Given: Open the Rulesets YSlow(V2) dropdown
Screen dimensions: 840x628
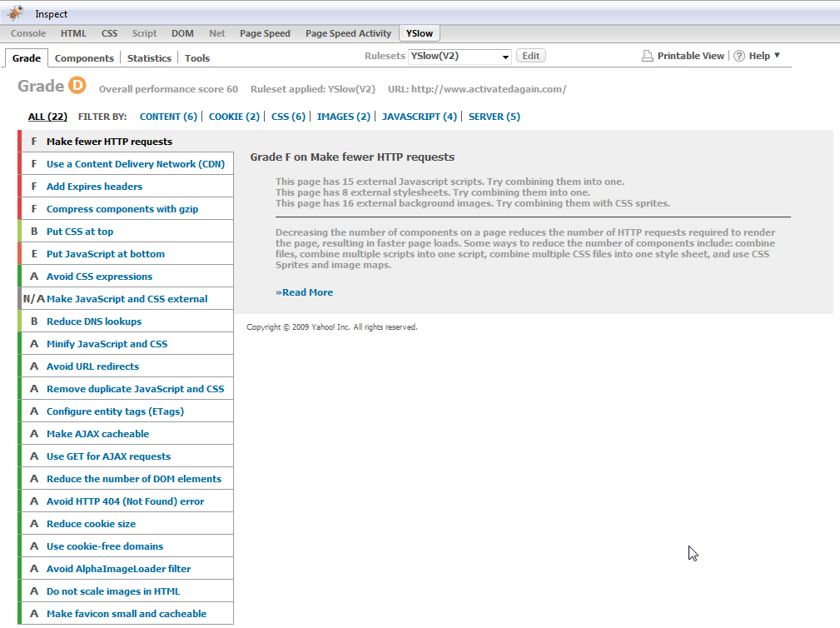Looking at the screenshot, I should [460, 57].
